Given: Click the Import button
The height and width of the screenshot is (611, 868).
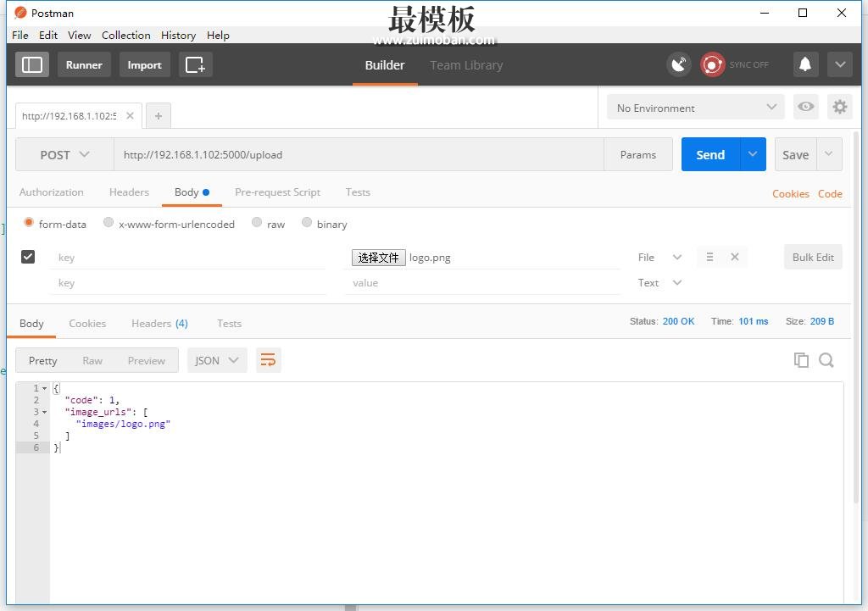Looking at the screenshot, I should point(144,64).
